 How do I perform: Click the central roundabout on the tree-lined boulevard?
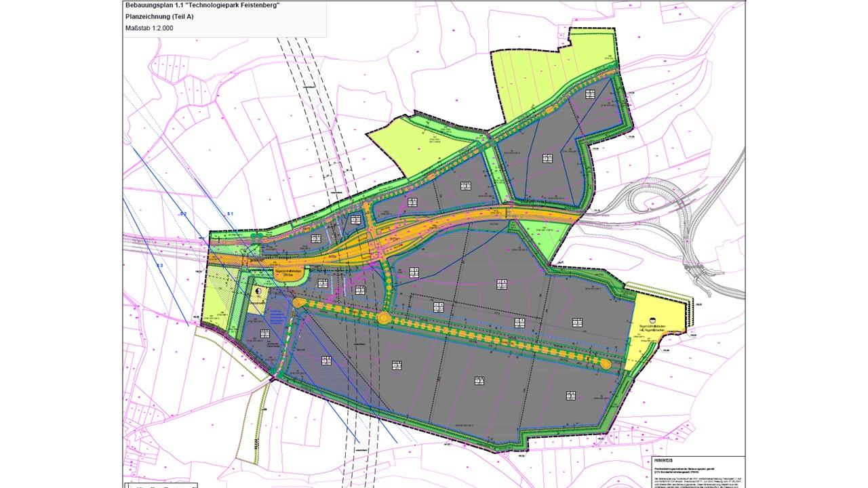pos(383,317)
